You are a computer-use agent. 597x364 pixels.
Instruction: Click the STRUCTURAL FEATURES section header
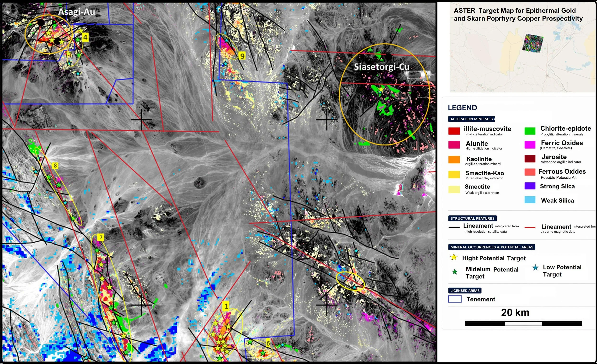click(472, 218)
